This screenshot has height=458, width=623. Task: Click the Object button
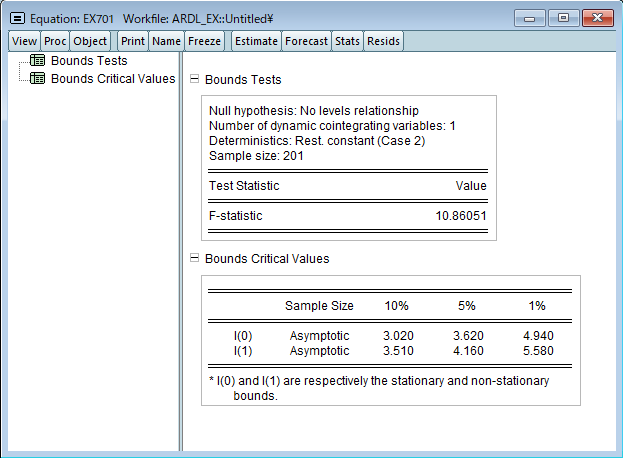click(90, 41)
